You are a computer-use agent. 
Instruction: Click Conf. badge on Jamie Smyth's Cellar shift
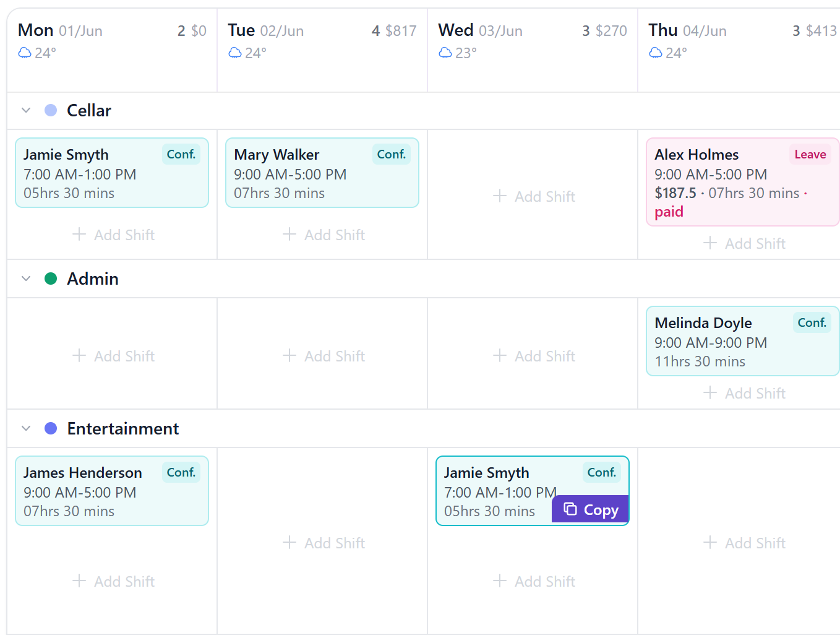pyautogui.click(x=181, y=154)
